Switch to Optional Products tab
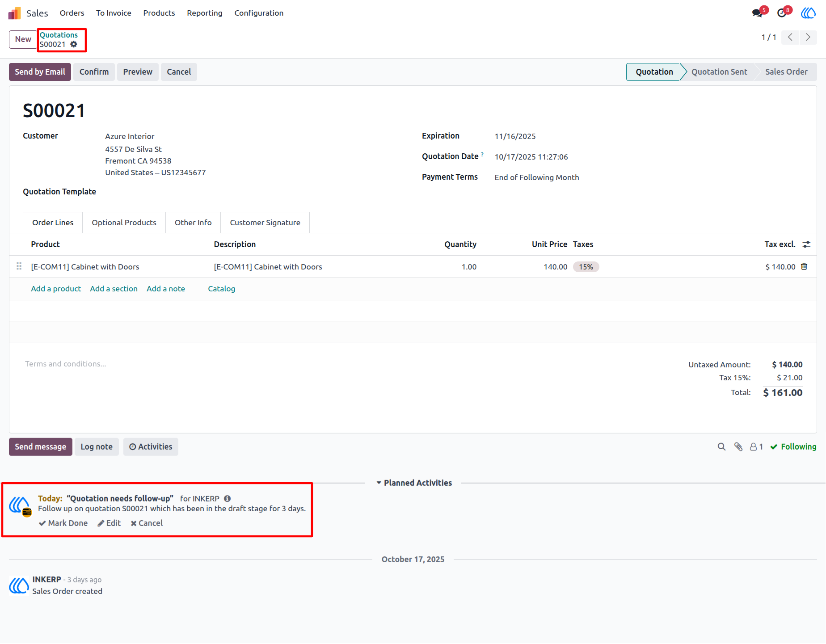 pos(124,223)
